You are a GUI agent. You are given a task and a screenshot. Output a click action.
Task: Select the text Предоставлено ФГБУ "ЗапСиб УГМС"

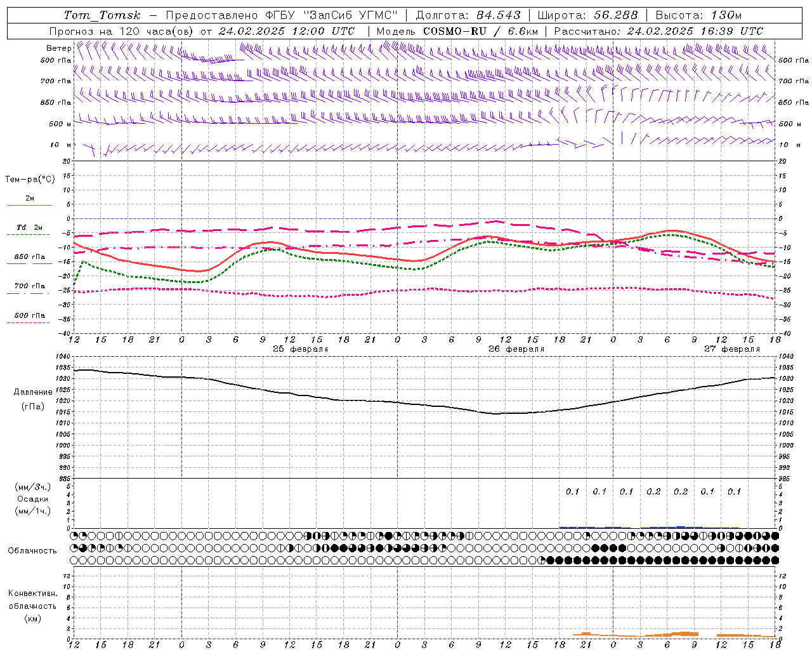pos(282,15)
